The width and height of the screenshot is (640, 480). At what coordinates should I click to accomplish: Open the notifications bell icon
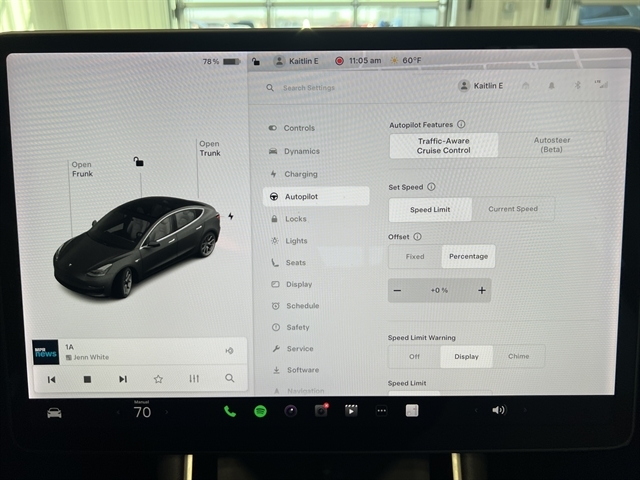tap(551, 85)
